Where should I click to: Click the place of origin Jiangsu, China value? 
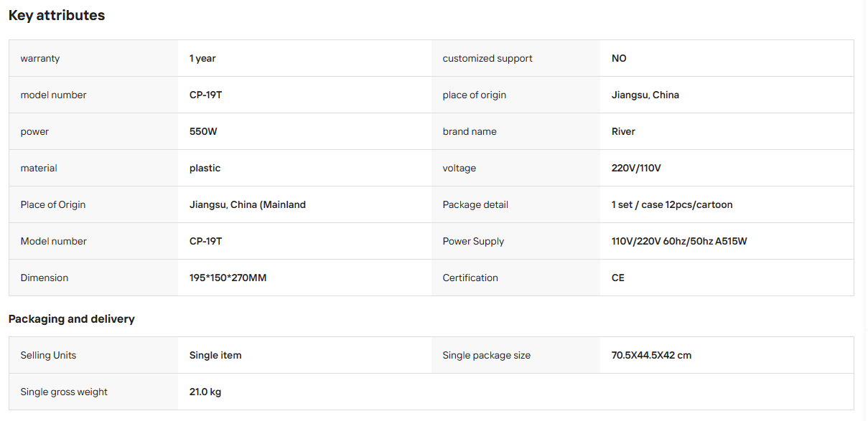pyautogui.click(x=645, y=95)
